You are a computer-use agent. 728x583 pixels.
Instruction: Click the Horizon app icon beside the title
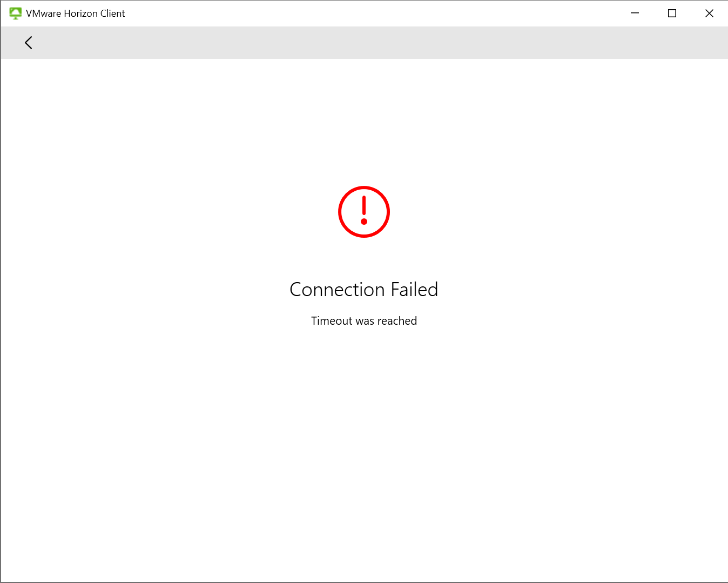[x=16, y=12]
